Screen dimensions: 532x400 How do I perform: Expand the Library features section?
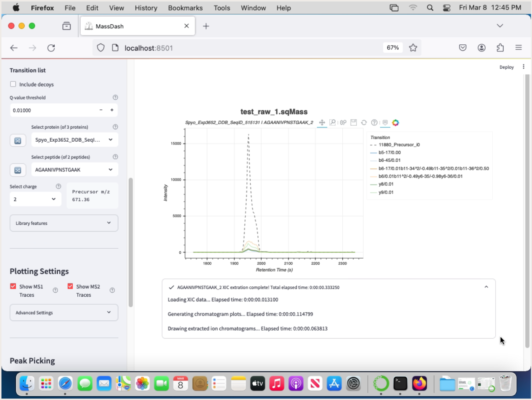(64, 223)
